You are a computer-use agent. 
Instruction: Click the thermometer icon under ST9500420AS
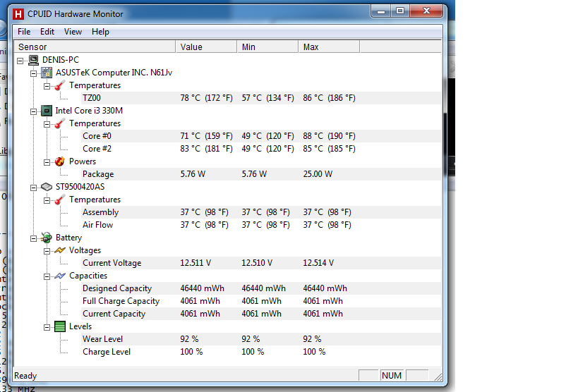(60, 200)
